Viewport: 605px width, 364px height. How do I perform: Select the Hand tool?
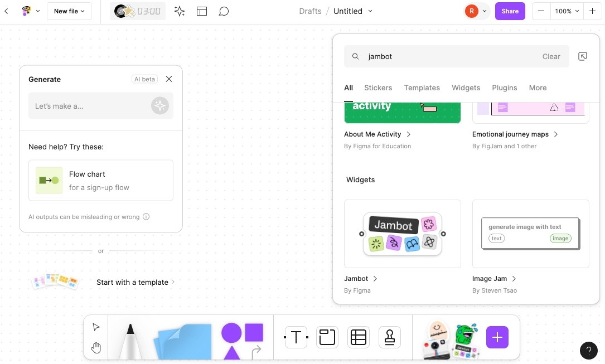(x=96, y=347)
